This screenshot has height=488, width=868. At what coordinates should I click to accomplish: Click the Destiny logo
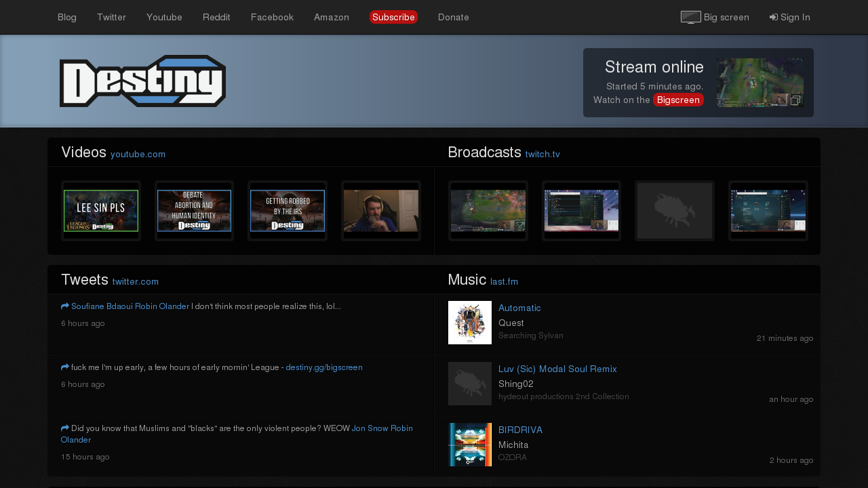[142, 81]
